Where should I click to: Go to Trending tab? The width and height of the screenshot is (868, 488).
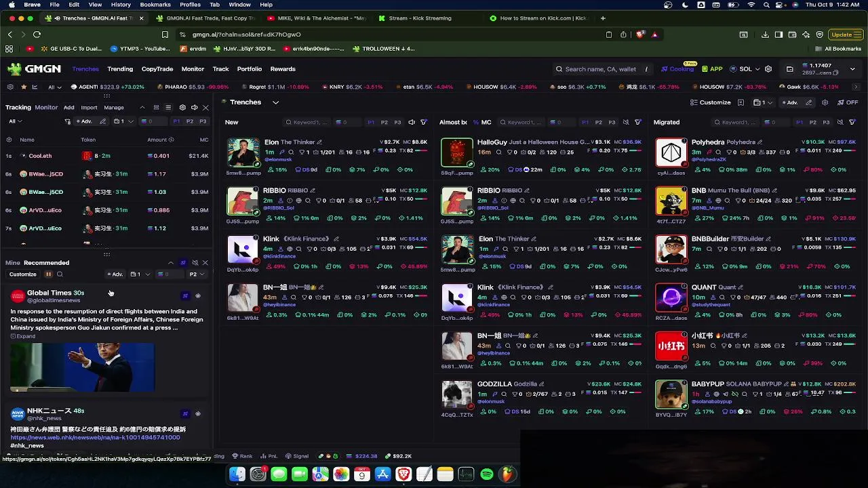120,69
